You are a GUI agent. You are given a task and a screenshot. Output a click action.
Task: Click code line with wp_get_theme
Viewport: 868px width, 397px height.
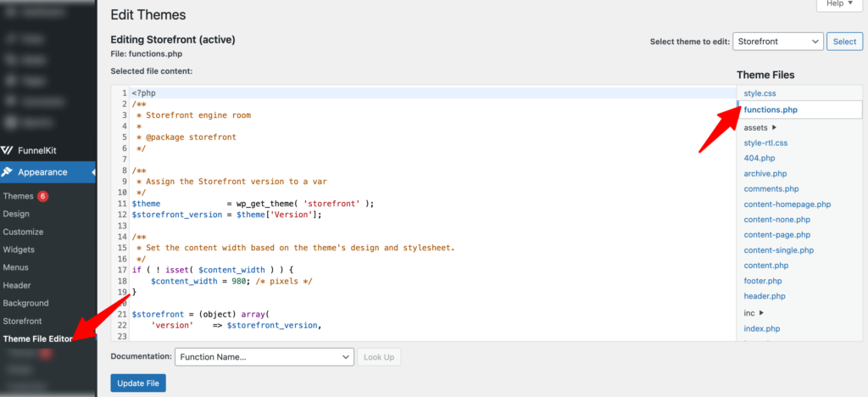pos(253,204)
